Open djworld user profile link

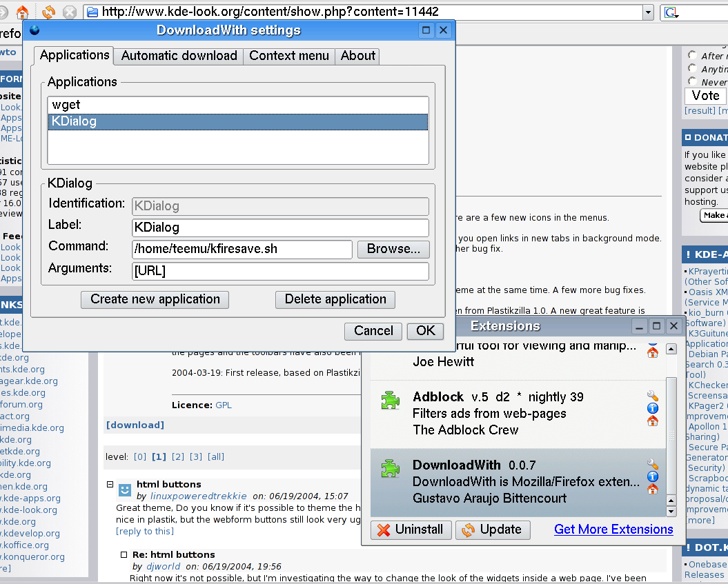[163, 566]
